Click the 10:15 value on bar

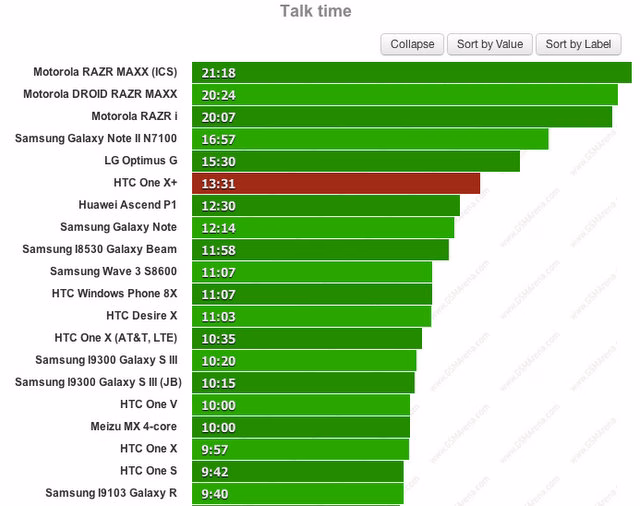point(218,383)
